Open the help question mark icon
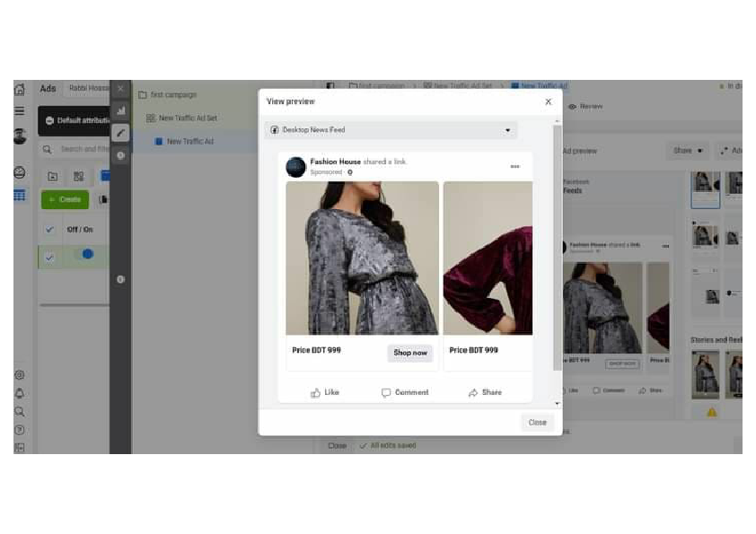This screenshot has width=756, height=534. 20,430
